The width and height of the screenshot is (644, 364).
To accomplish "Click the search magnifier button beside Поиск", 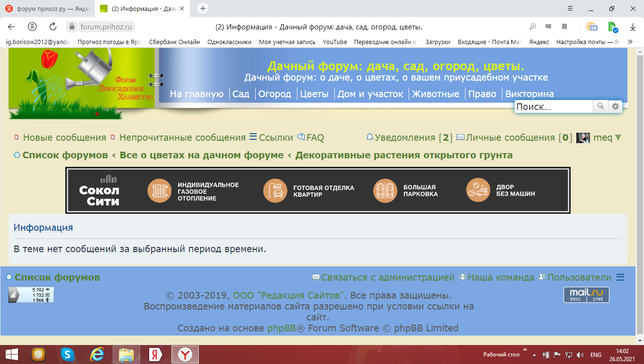I will [x=600, y=107].
